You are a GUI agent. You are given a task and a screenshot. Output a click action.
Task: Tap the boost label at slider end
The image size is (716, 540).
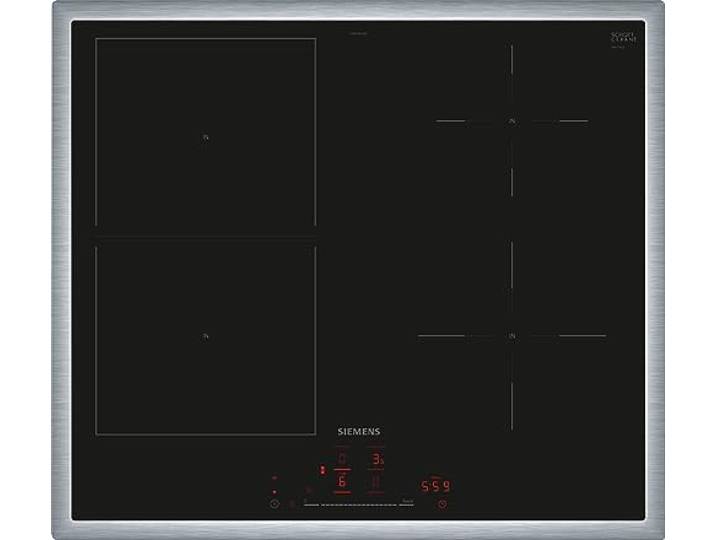406,501
